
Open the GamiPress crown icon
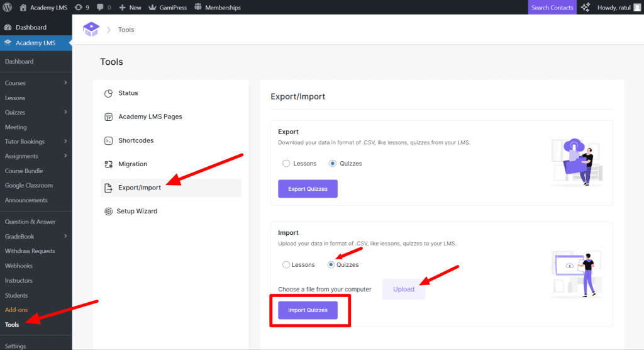click(152, 8)
